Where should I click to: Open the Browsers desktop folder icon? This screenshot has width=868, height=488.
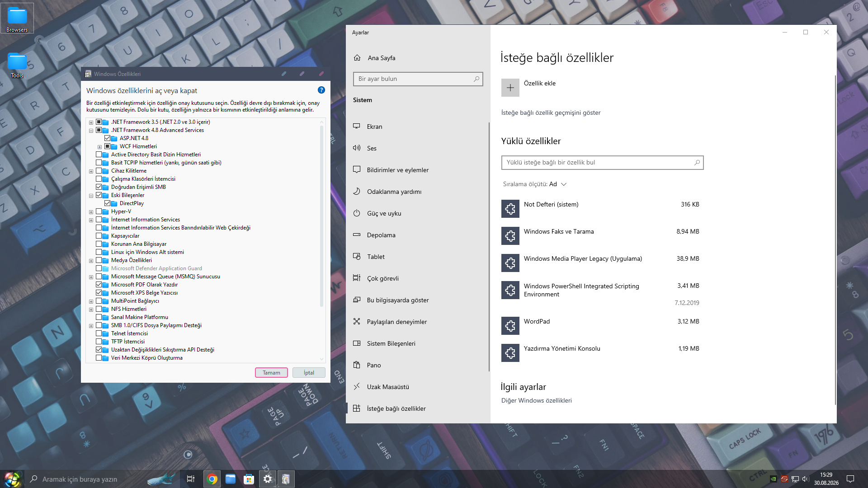[x=17, y=19]
